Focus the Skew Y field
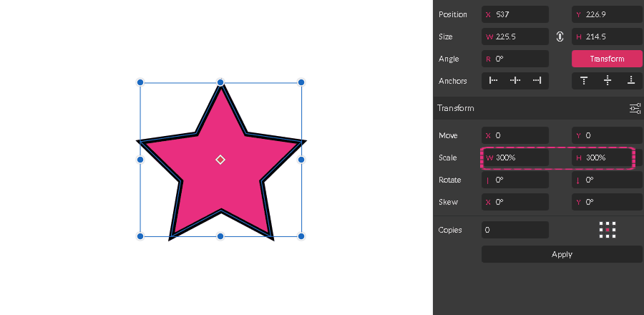The height and width of the screenshot is (315, 644). 607,202
